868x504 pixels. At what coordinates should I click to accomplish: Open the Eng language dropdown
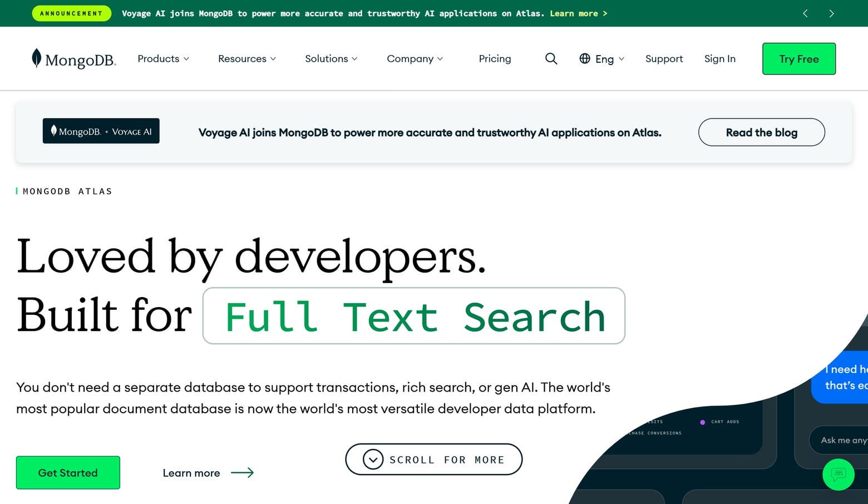tap(602, 58)
